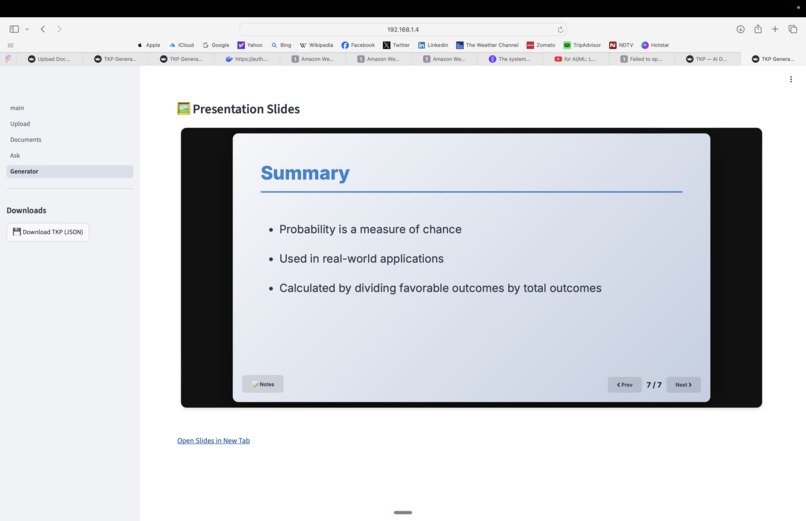Viewport: 806px width, 521px height.
Task: Show Safari downloads with the download icon
Action: click(740, 29)
